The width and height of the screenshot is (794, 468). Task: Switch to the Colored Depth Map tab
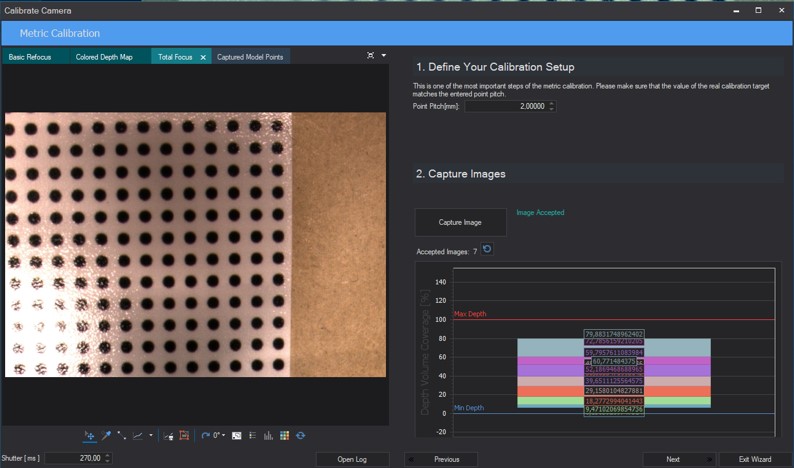104,57
